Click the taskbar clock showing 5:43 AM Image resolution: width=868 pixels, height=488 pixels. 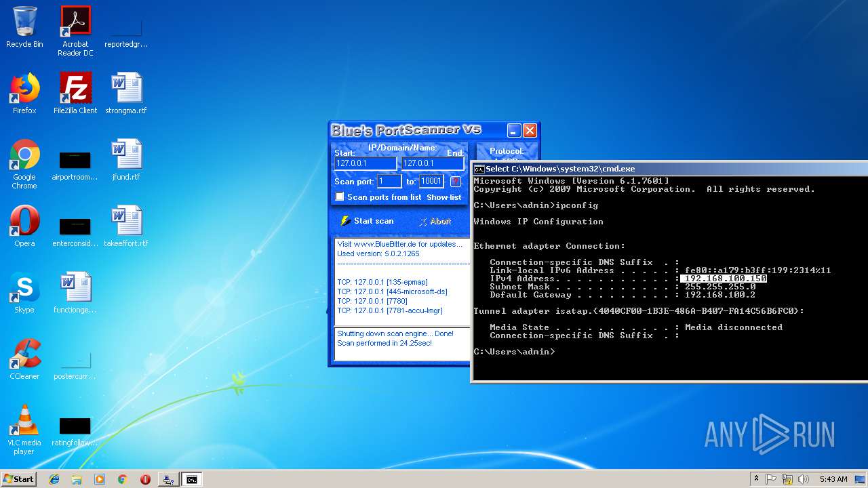[833, 479]
